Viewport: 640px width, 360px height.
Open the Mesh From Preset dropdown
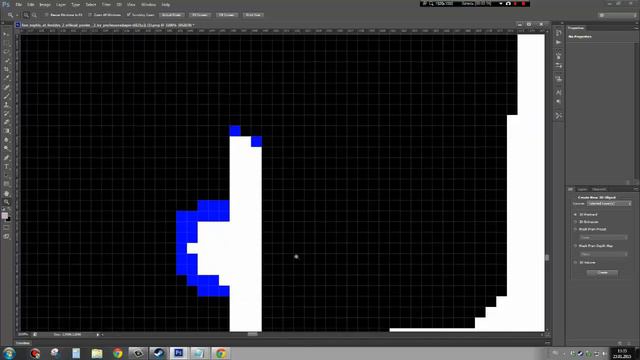pos(603,238)
